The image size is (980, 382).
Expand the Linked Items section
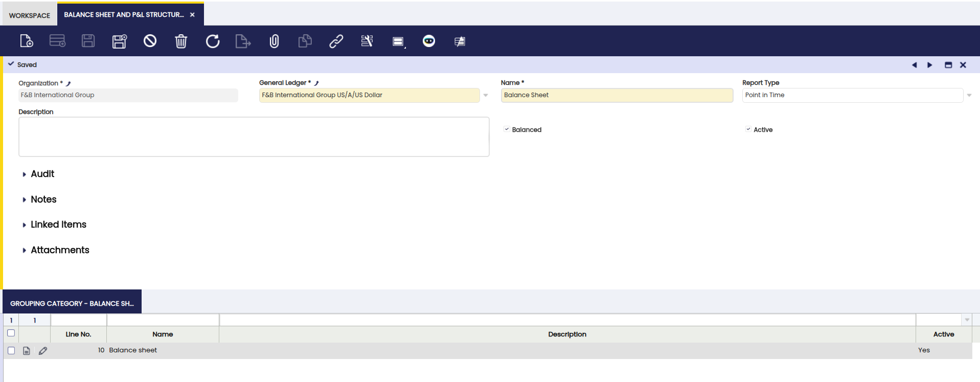click(58, 224)
